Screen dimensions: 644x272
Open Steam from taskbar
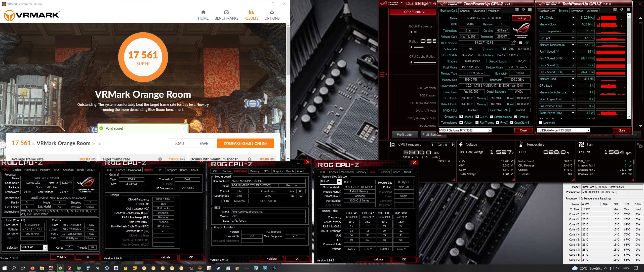click(x=218, y=268)
